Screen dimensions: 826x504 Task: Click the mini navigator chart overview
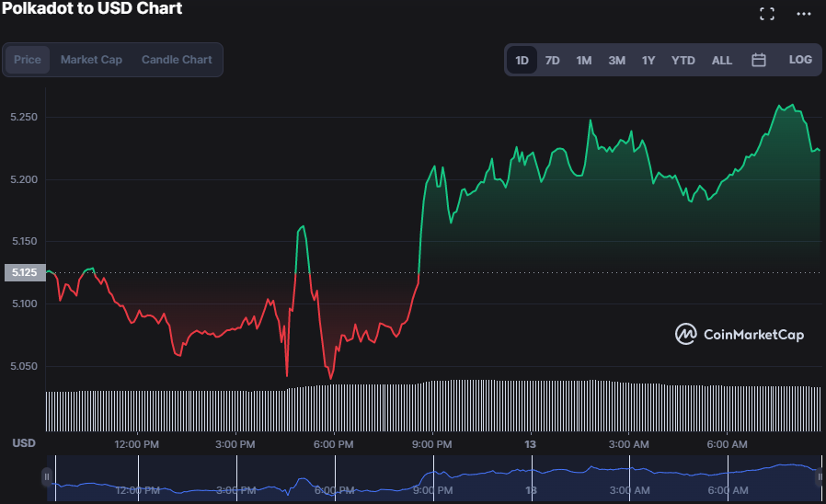click(432, 478)
